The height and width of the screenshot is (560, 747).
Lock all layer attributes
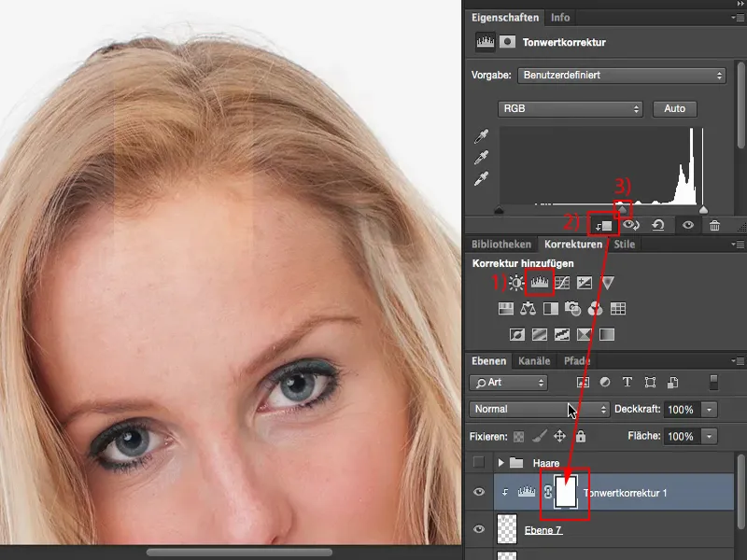click(x=580, y=436)
